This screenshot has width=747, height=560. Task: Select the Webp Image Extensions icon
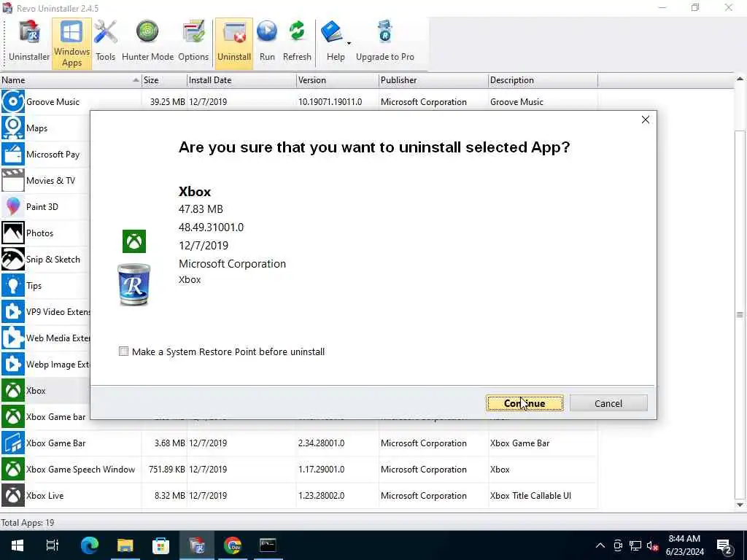13,365
